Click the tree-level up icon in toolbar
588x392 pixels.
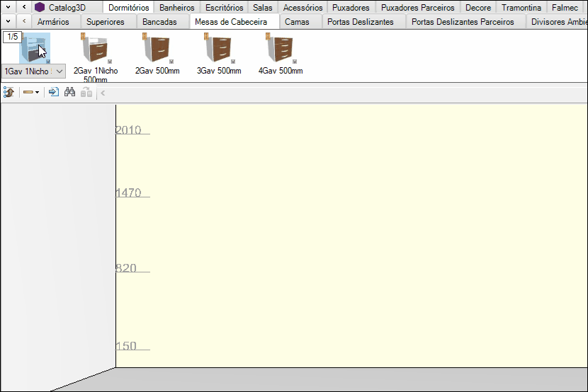[9, 92]
